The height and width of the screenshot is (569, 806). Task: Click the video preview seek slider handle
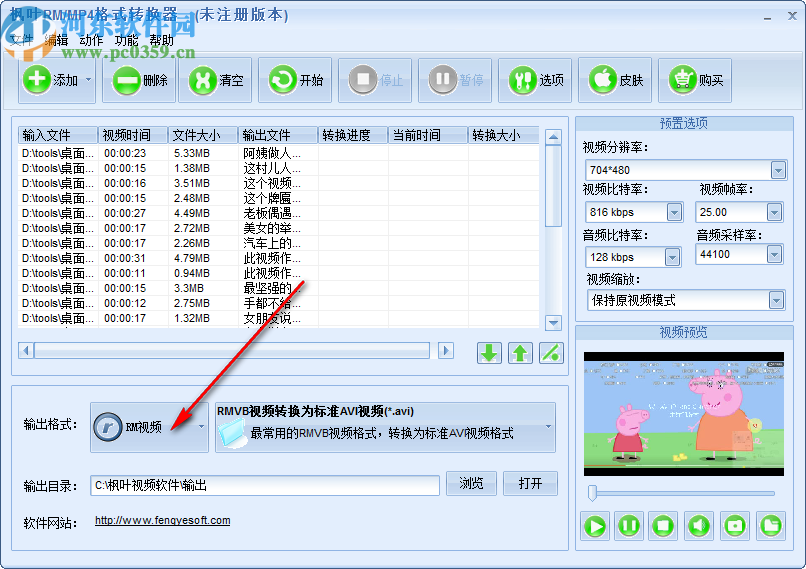point(592,493)
